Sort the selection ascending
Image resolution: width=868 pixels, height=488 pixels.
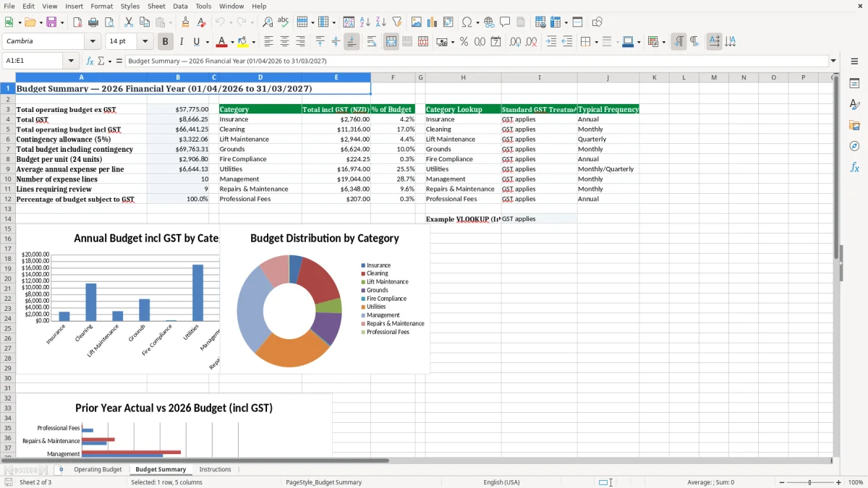(365, 22)
